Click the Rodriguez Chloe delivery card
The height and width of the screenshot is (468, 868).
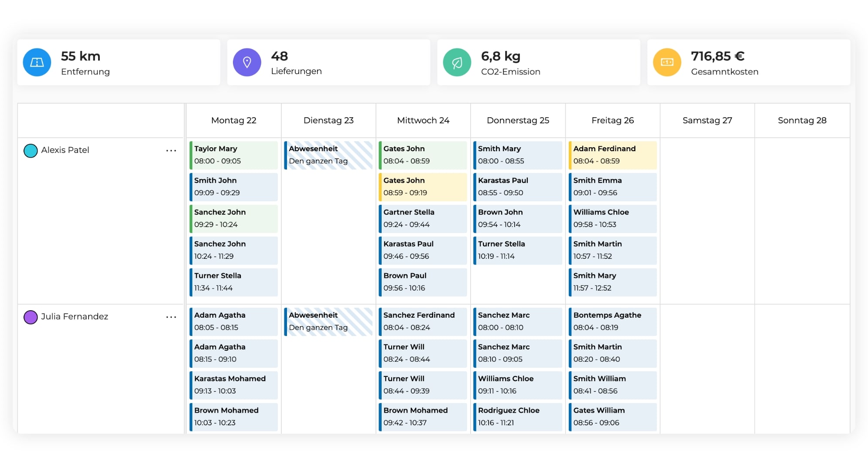(x=518, y=417)
